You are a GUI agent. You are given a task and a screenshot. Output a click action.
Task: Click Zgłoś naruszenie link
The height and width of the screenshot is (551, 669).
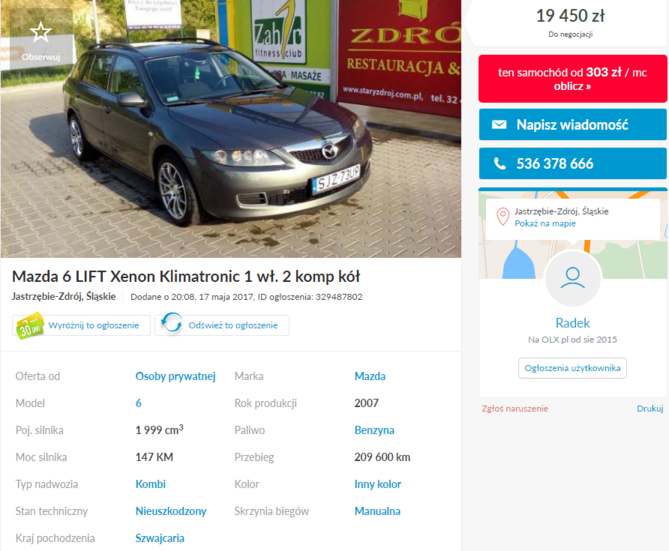click(515, 409)
